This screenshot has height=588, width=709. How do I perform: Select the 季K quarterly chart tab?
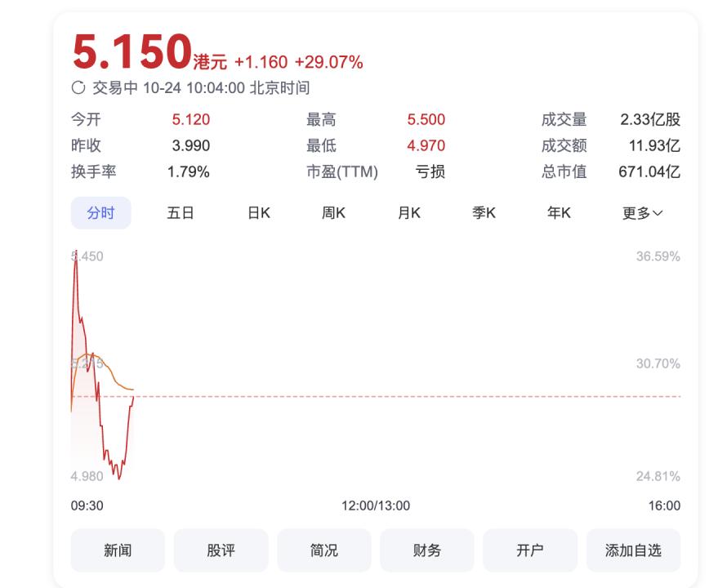(x=484, y=213)
